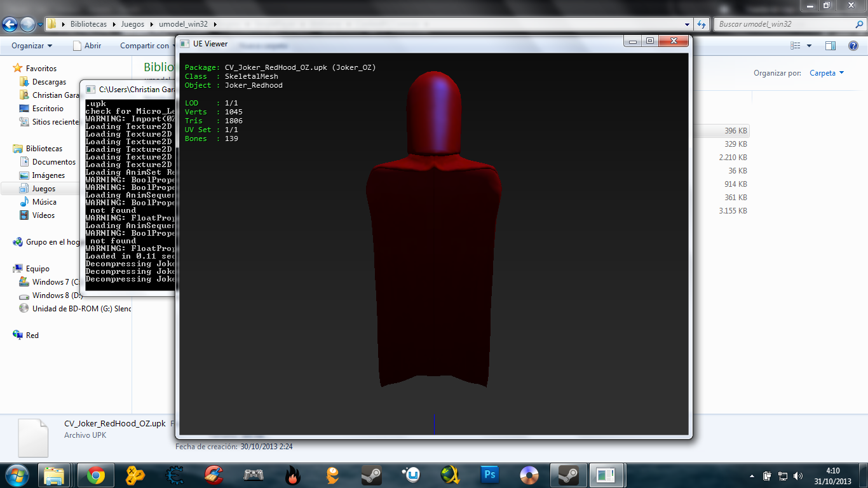Open the Organizar dropdown menu
This screenshot has height=488, width=868.
pos(32,46)
